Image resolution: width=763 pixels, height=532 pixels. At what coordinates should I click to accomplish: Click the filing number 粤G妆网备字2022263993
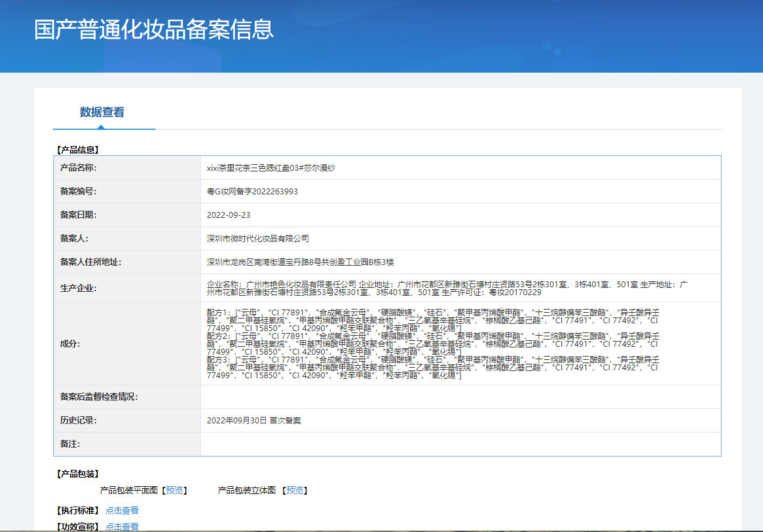pos(252,192)
